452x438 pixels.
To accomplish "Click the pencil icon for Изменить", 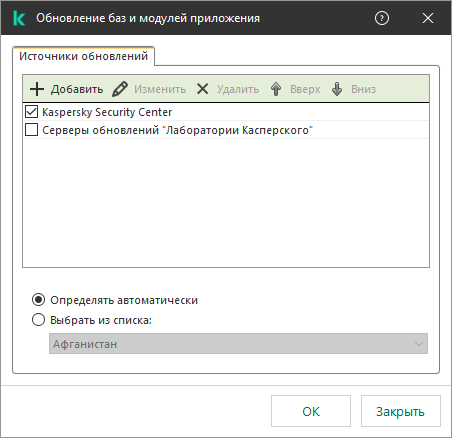I will [120, 89].
